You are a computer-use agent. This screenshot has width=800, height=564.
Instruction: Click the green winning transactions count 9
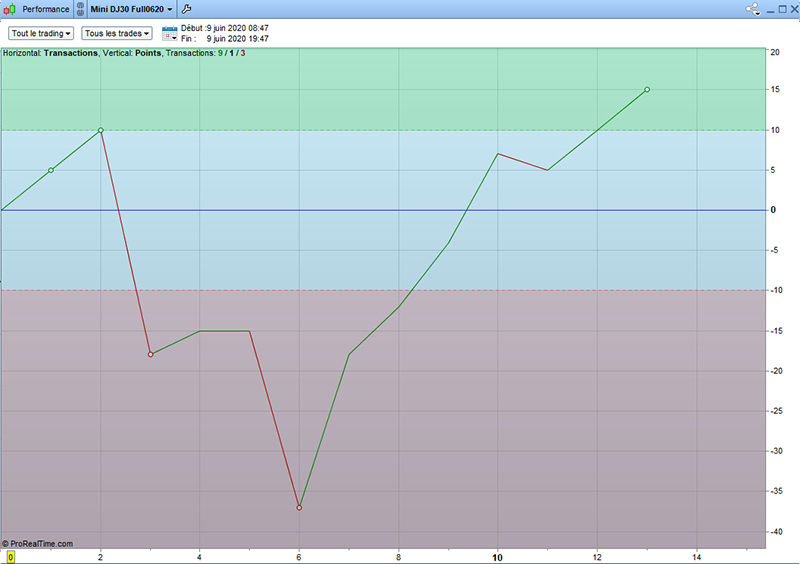pyautogui.click(x=220, y=53)
